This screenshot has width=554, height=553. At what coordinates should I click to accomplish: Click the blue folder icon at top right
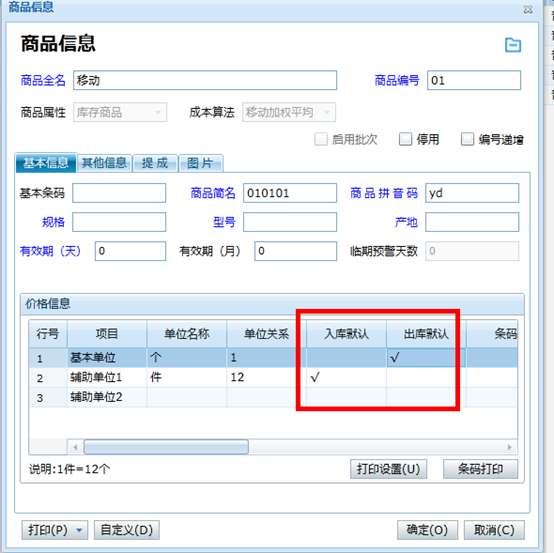513,45
